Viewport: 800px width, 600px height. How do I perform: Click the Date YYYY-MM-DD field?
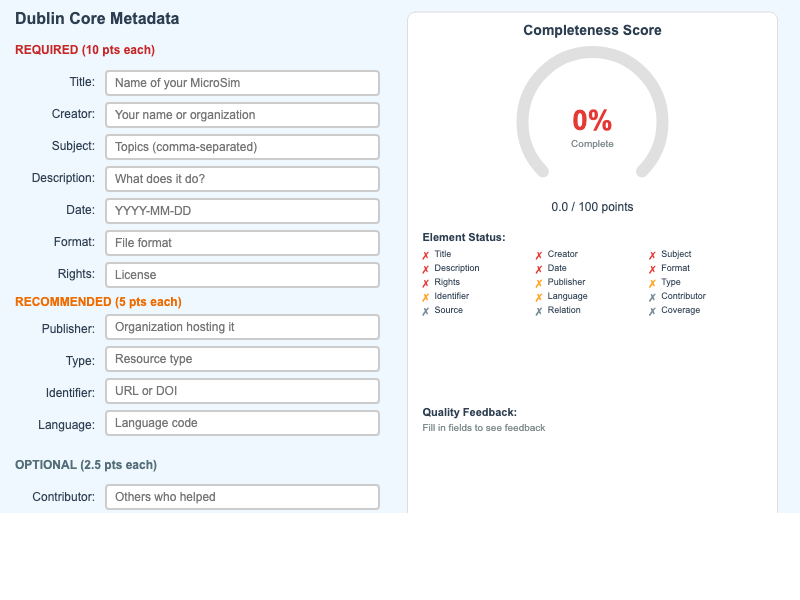tap(242, 211)
